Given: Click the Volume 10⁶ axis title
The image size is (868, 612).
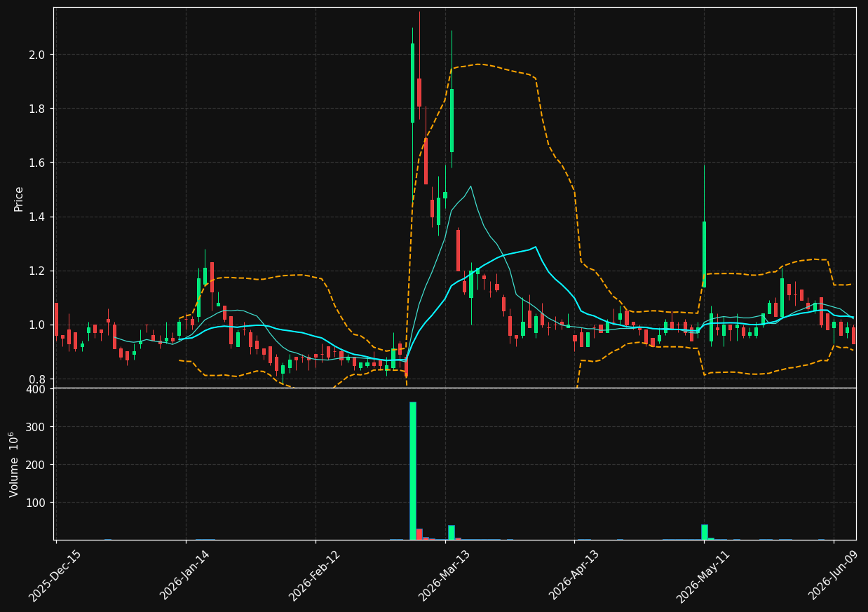Looking at the screenshot, I should 14,464.
